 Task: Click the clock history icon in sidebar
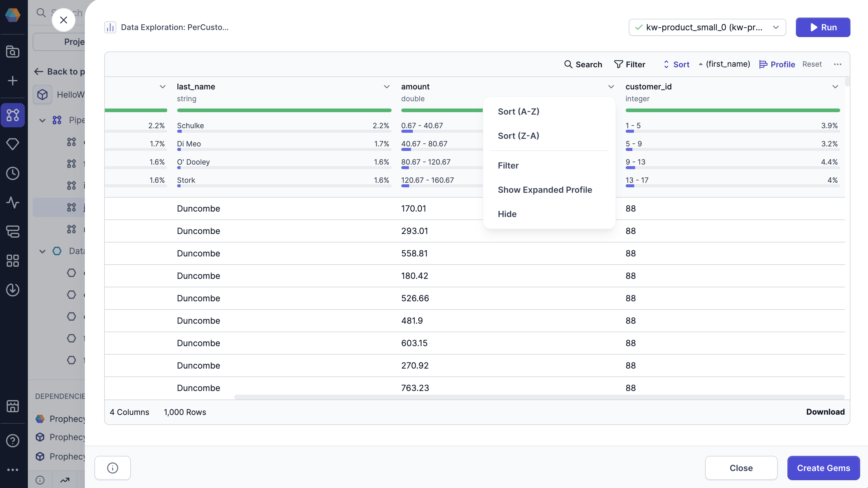(13, 173)
